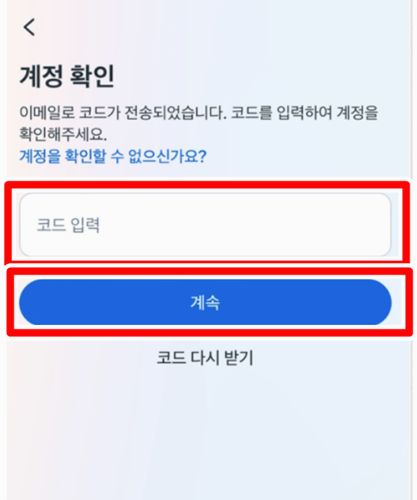Click the blue can't-verify-account help link
The height and width of the screenshot is (500, 417).
pos(113,156)
